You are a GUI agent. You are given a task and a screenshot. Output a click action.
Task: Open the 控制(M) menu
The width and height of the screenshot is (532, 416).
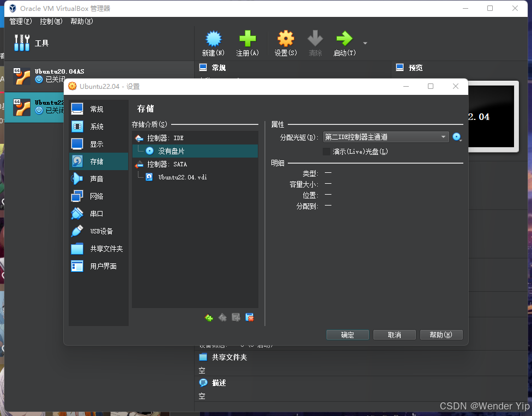pyautogui.click(x=51, y=21)
